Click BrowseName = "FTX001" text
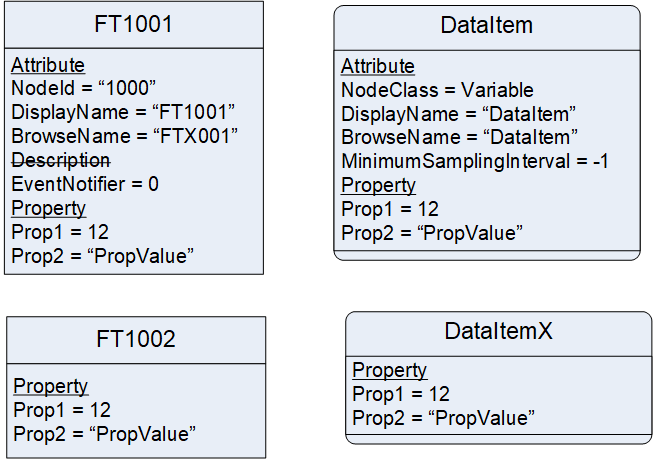653x459 pixels. tap(124, 136)
